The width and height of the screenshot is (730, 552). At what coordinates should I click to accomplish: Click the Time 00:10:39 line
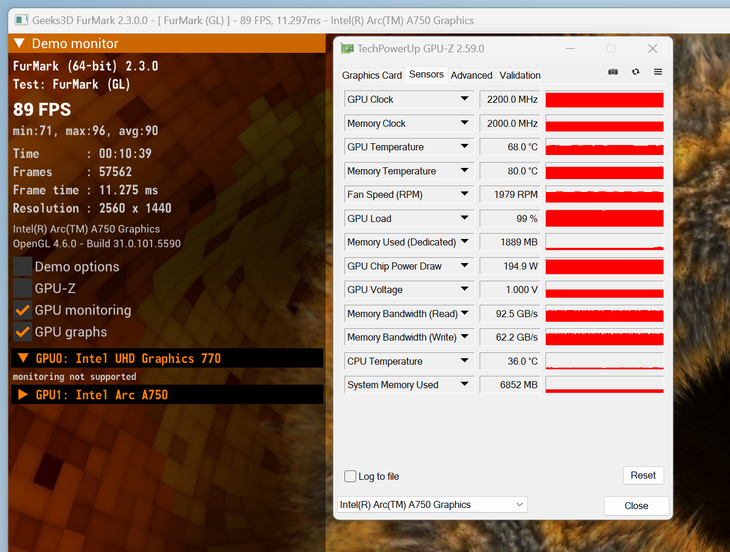coord(82,154)
